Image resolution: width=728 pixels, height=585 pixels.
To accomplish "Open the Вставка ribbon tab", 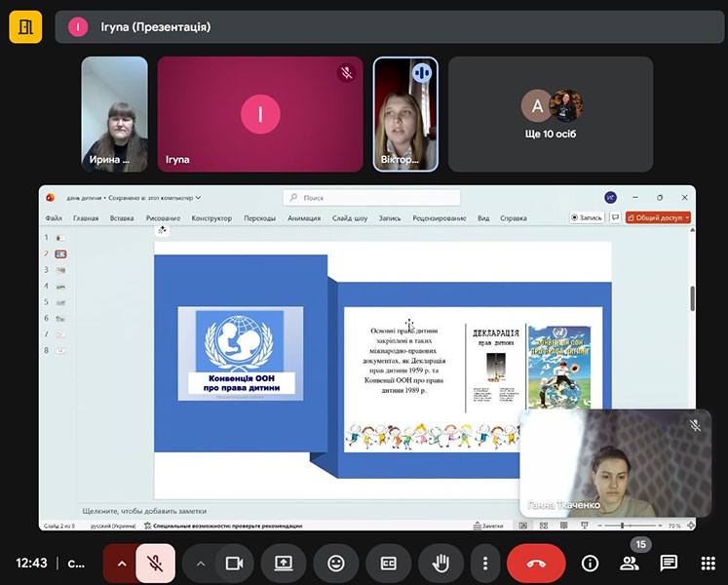I will 122,218.
